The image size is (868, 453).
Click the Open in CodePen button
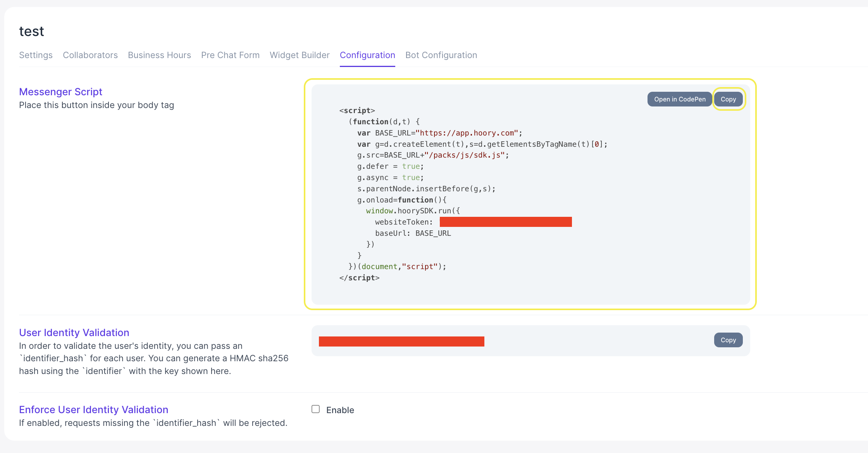[679, 99]
